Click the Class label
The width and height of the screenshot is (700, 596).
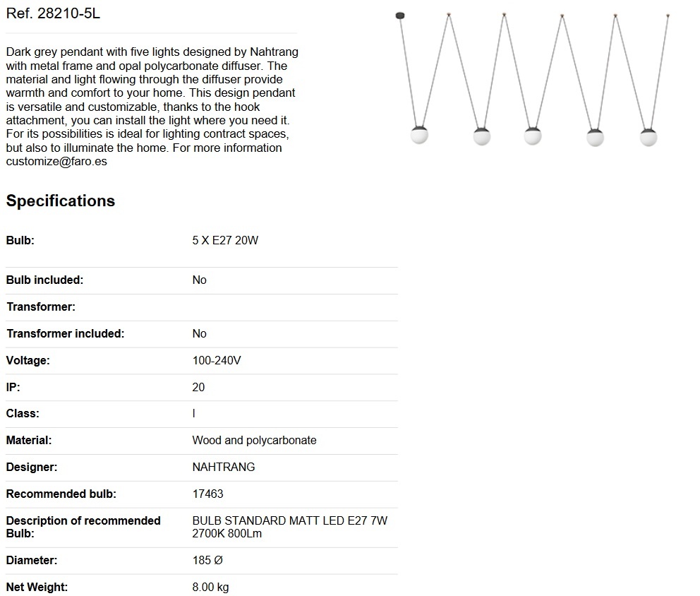coord(23,414)
